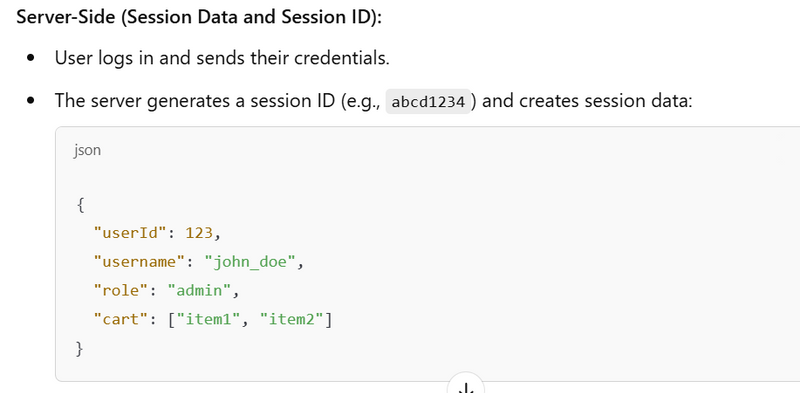Image resolution: width=800 pixels, height=393 pixels.
Task: Click the "userId" key in code
Action: [130, 233]
